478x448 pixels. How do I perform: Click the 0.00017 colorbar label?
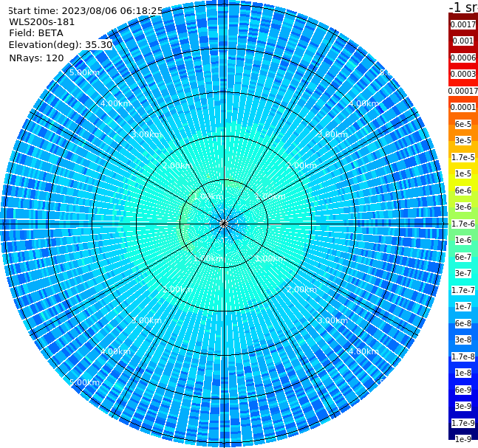(x=463, y=91)
